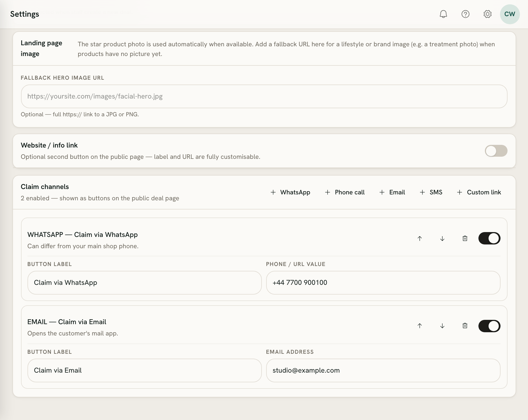Select "Opens the customer's mail app." text
Screen dimensions: 528x420
pyautogui.click(x=73, y=333)
